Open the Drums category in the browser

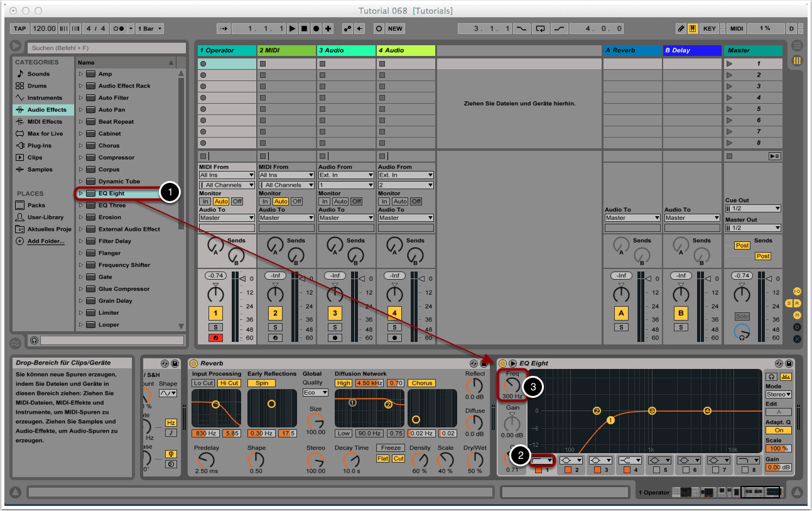(x=37, y=86)
